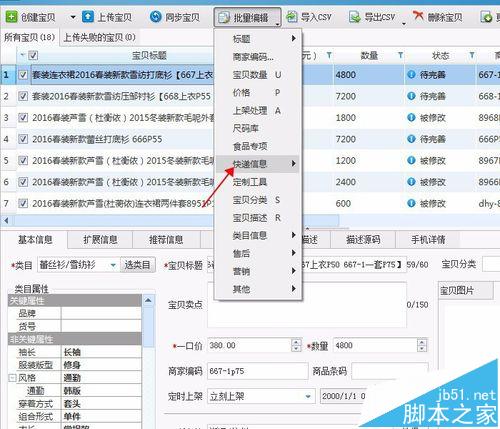Choose 尺码库 from the batch edit menu
The height and width of the screenshot is (429, 500).
[258, 128]
